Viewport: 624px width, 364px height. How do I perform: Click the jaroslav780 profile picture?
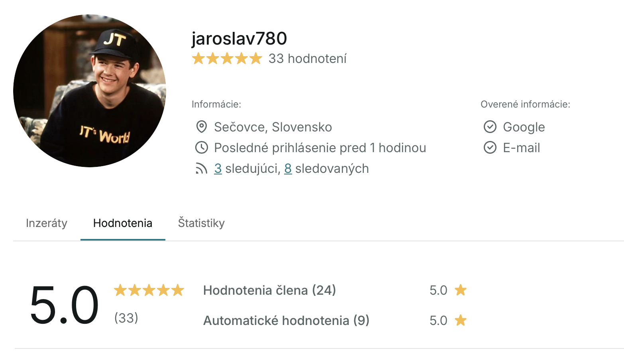point(90,91)
